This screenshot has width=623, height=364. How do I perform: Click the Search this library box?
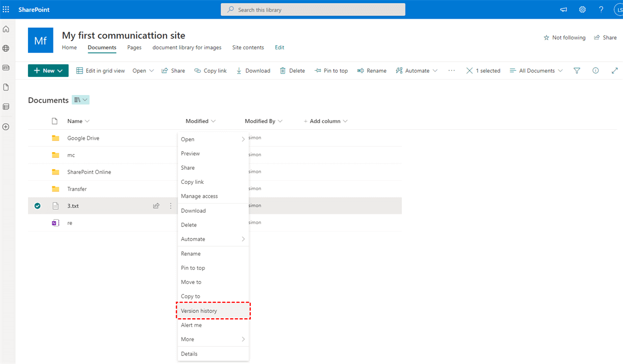[313, 10]
